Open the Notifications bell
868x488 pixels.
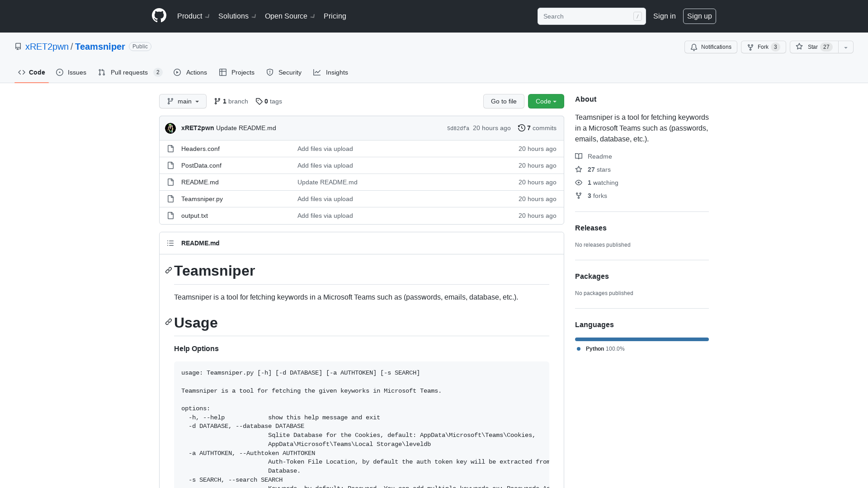pyautogui.click(x=710, y=47)
